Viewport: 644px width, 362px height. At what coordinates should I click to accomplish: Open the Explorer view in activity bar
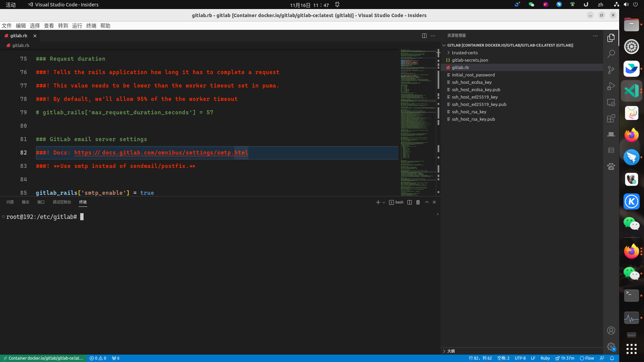tap(611, 38)
